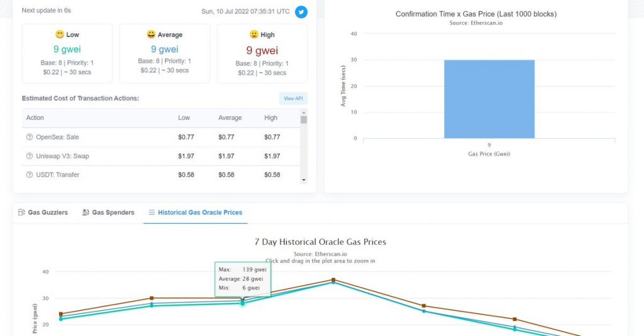The width and height of the screenshot is (644, 336).
Task: Click the Twitter share icon
Action: click(301, 12)
